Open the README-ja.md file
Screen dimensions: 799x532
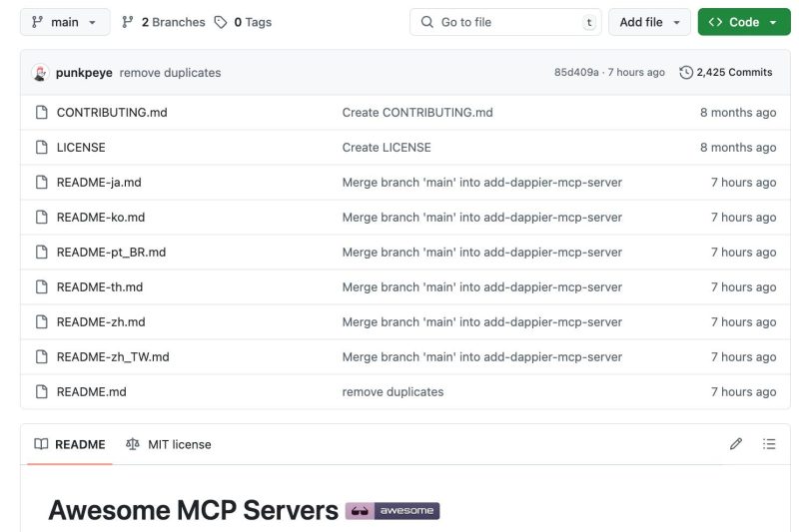pyautogui.click(x=99, y=183)
